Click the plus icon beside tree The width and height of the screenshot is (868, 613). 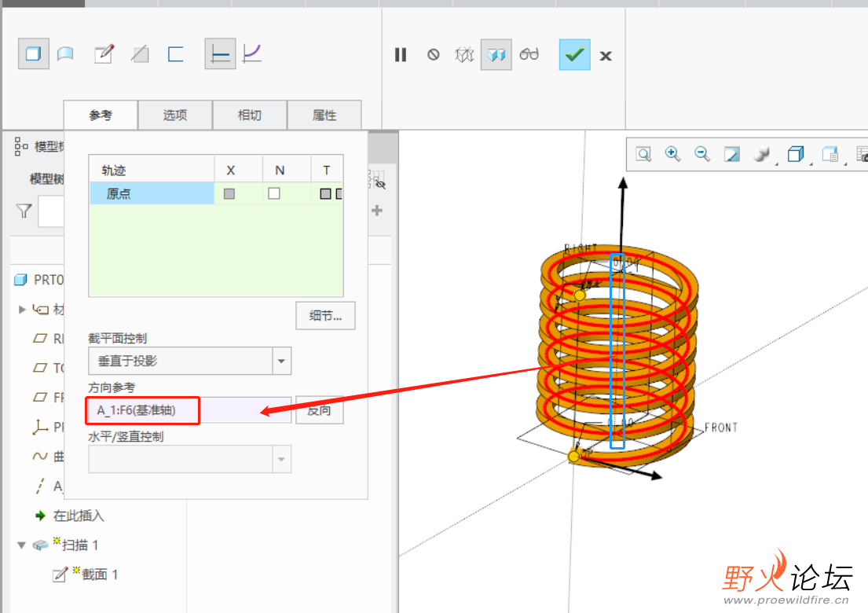point(377,211)
